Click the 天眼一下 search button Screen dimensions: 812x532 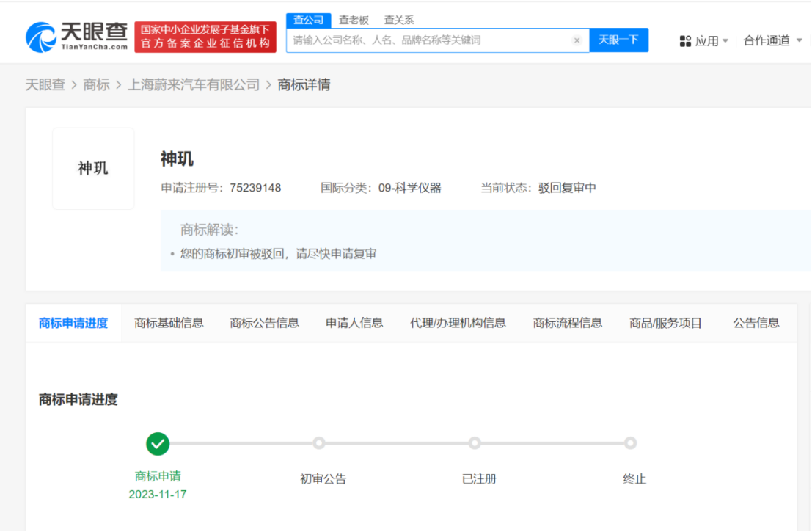619,40
